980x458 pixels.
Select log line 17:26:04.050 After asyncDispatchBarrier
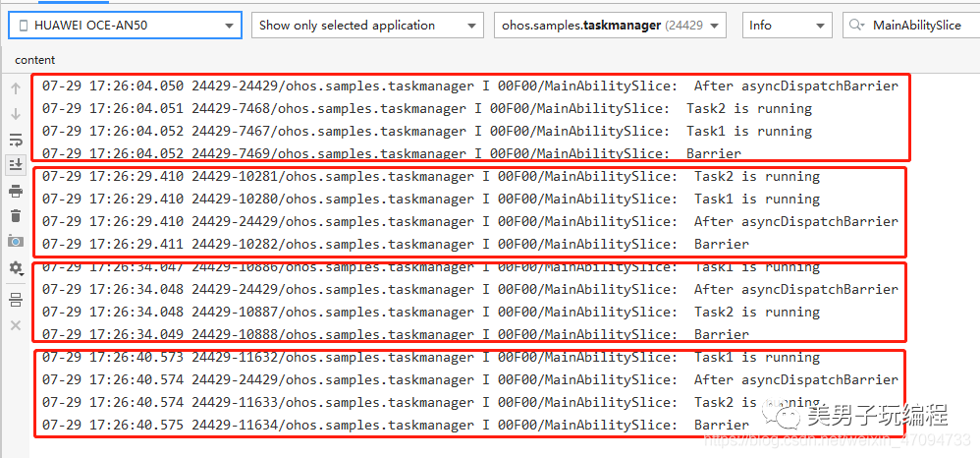(470, 86)
